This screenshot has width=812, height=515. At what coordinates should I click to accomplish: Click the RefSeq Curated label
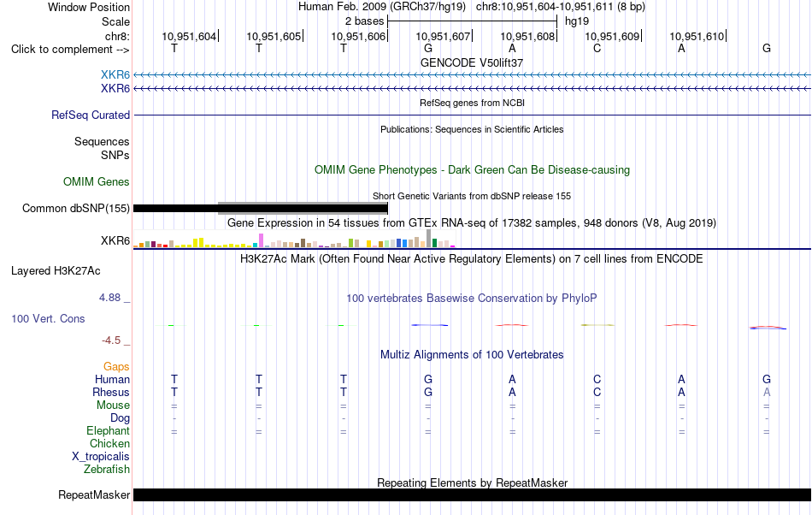point(91,115)
